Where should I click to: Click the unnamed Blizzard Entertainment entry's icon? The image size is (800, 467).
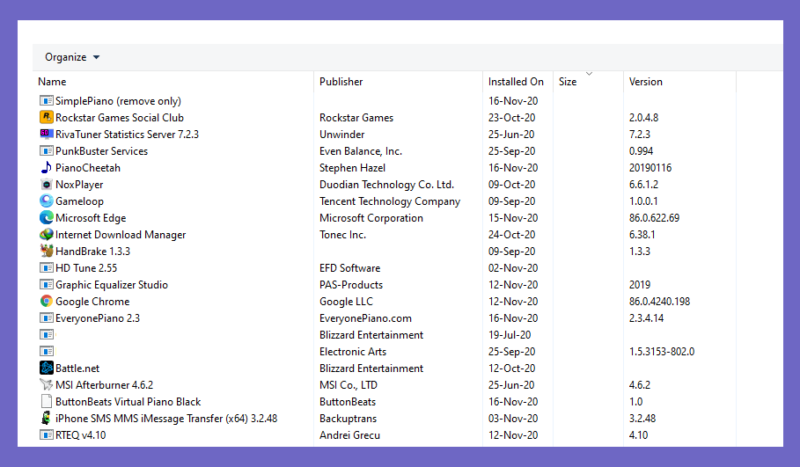point(46,335)
